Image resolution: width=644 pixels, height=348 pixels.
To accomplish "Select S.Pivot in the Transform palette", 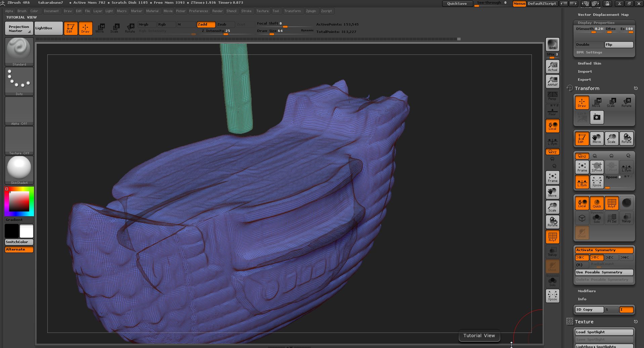I will (x=597, y=167).
